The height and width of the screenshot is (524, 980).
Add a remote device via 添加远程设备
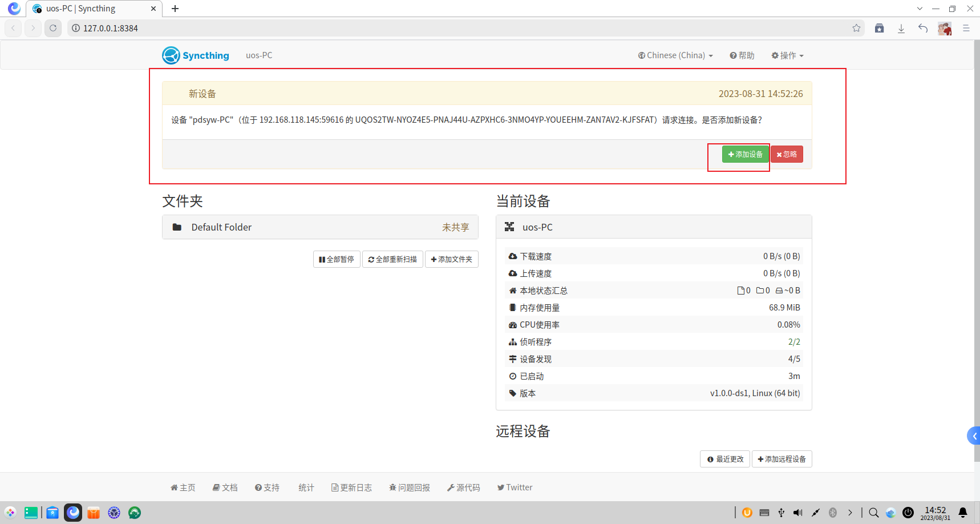coord(781,459)
